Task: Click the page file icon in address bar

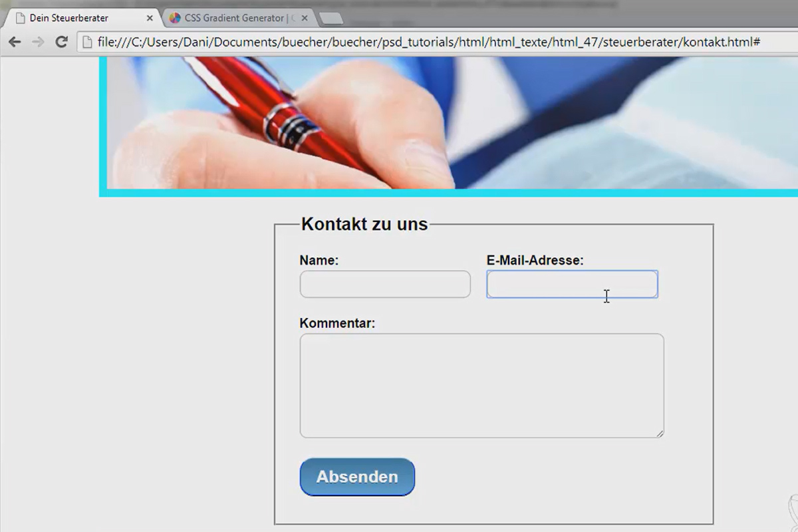Action: (87, 43)
